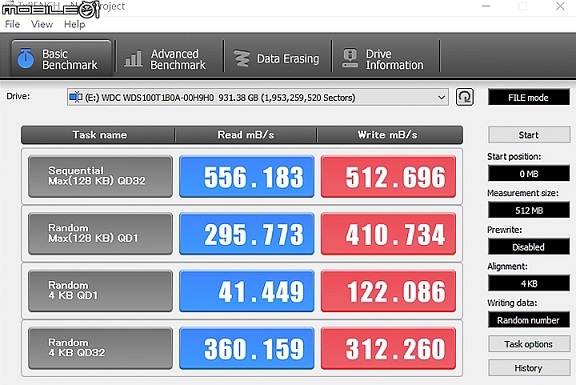Click the refresh drive list icon
This screenshot has width=576, height=385.
tap(464, 97)
